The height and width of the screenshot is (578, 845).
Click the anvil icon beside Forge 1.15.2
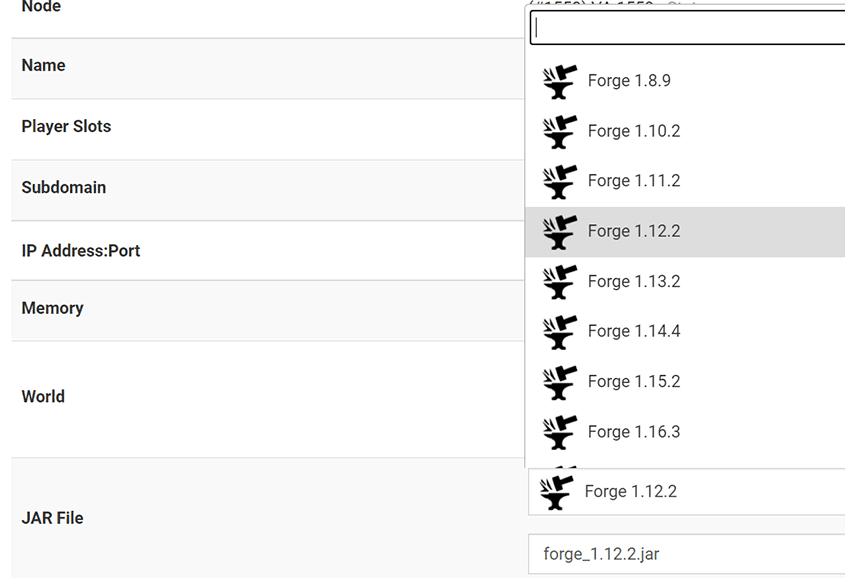(x=560, y=382)
